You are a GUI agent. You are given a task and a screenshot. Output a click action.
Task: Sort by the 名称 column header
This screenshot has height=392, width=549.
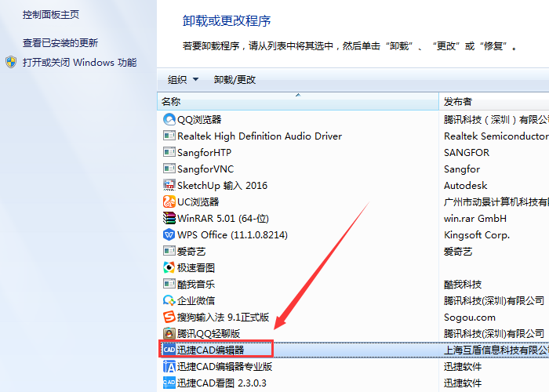click(x=298, y=101)
